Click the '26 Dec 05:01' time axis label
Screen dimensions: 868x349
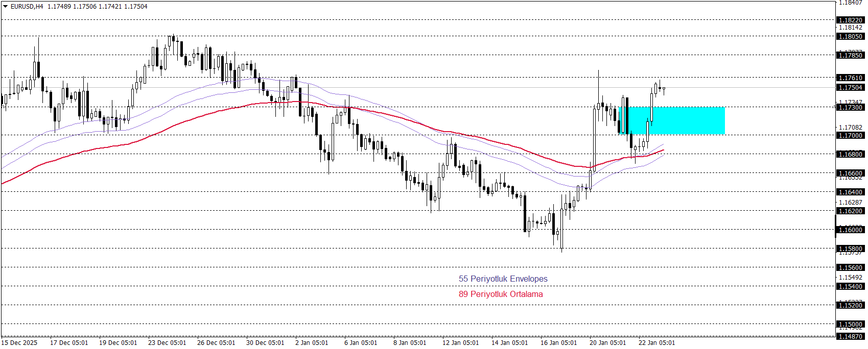point(216,343)
